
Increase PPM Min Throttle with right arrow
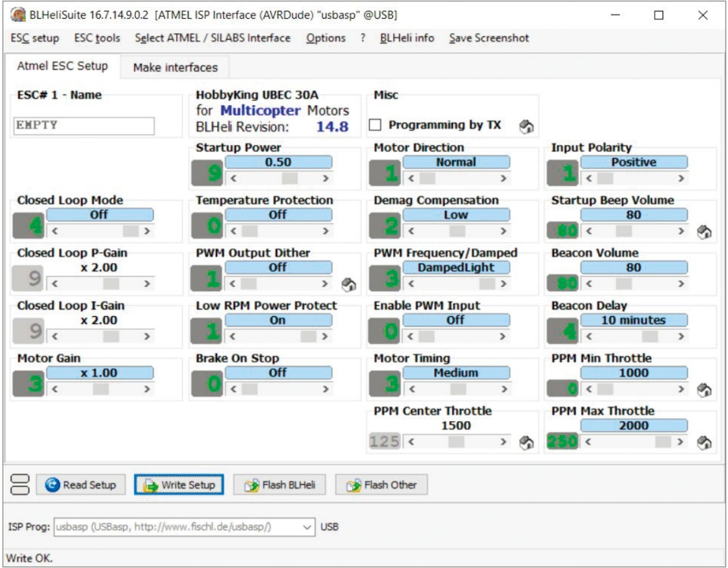(681, 389)
